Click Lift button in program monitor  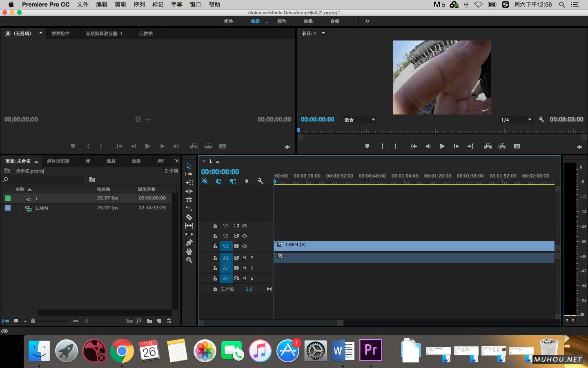(x=488, y=146)
